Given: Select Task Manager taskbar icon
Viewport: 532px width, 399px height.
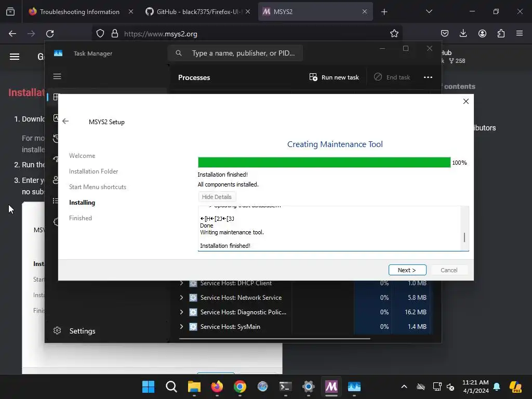Looking at the screenshot, I should [x=354, y=387].
